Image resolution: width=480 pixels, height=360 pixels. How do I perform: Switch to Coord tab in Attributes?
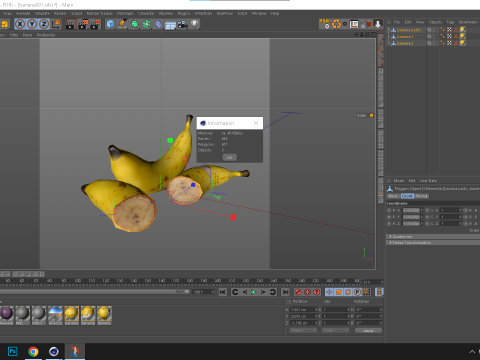point(407,196)
